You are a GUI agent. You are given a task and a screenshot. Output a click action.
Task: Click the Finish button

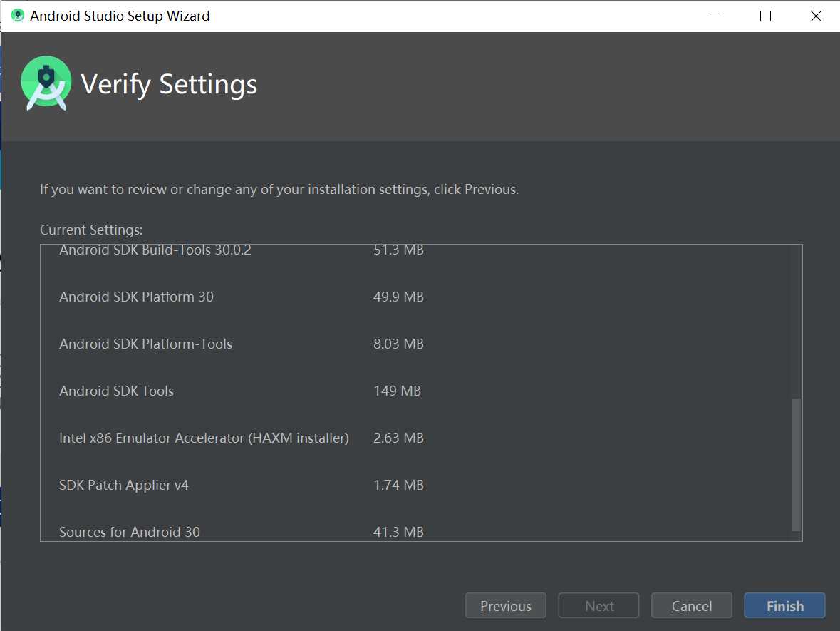784,605
